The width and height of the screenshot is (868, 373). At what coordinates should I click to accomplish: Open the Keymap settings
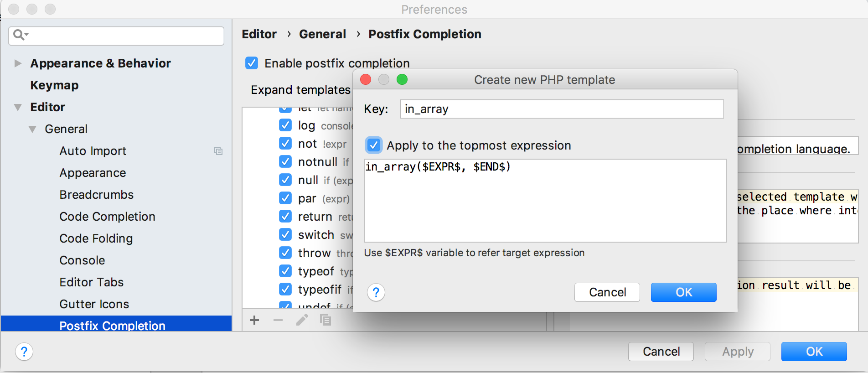point(54,85)
